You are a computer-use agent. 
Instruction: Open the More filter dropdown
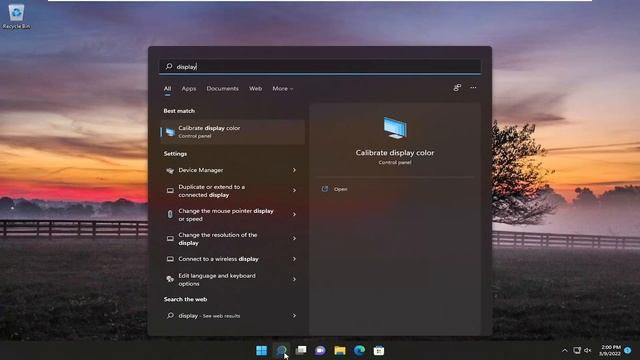click(282, 89)
